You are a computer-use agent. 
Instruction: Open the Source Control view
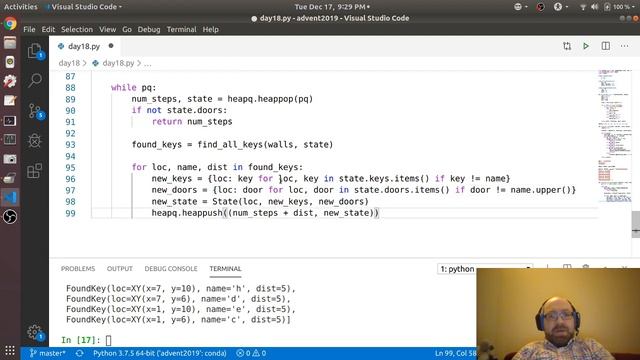[35, 111]
